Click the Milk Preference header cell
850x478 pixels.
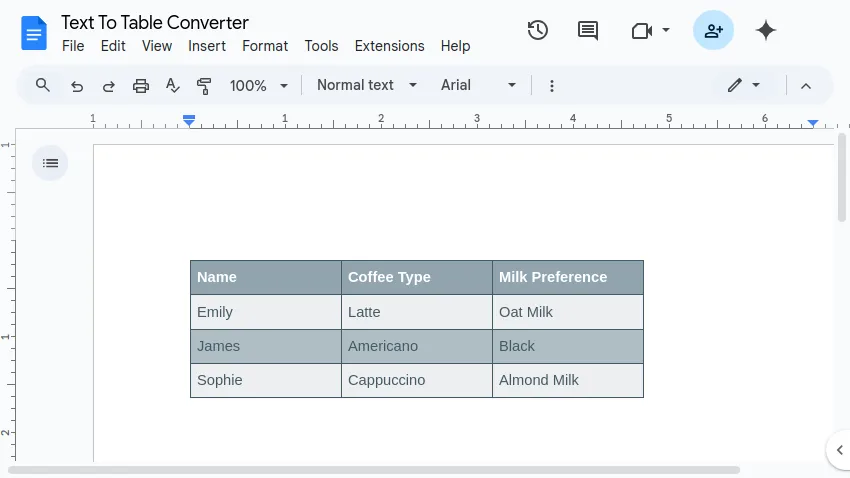pos(567,277)
